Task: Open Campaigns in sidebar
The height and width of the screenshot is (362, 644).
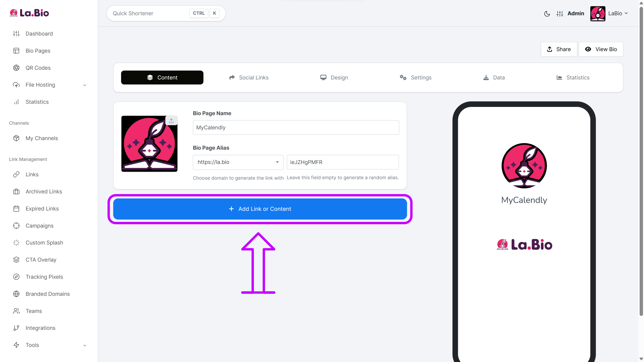Action: tap(40, 226)
